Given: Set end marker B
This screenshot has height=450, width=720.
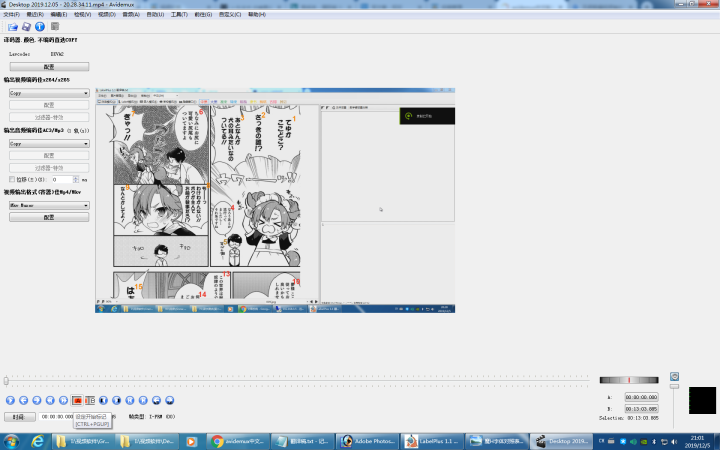Looking at the screenshot, I should (90, 400).
